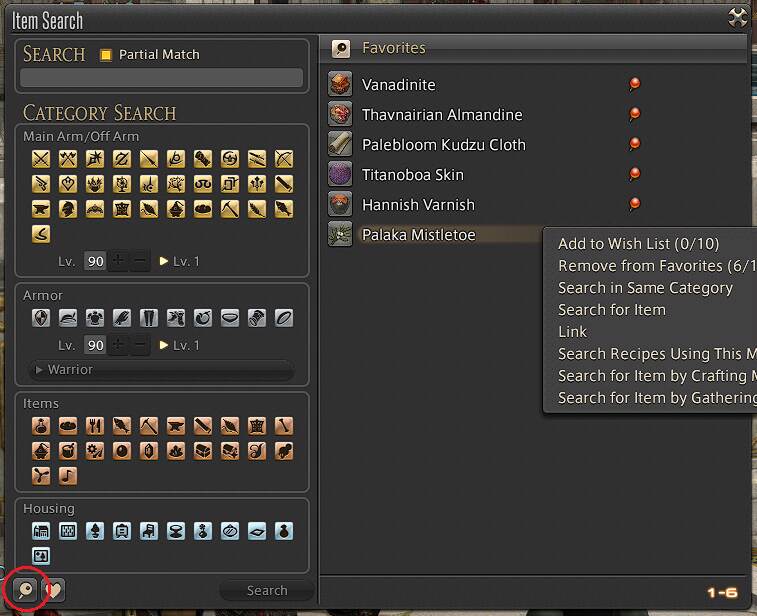Choose the chair Housing category icon
The width and height of the screenshot is (757, 616).
(149, 531)
